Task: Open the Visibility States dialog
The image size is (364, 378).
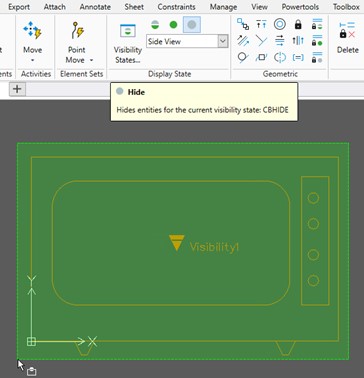Action: 127,43
